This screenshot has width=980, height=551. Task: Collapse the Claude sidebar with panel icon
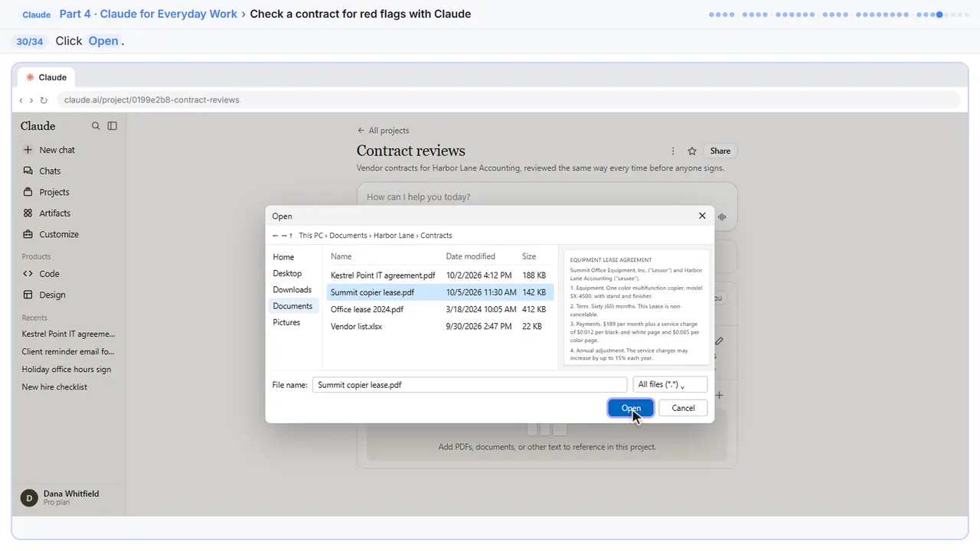point(113,126)
